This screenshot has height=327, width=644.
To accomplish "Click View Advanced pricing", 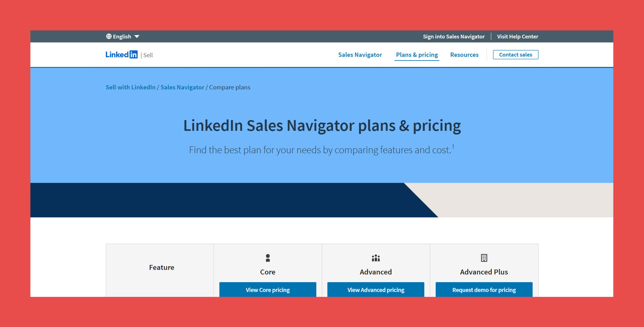I will point(375,290).
